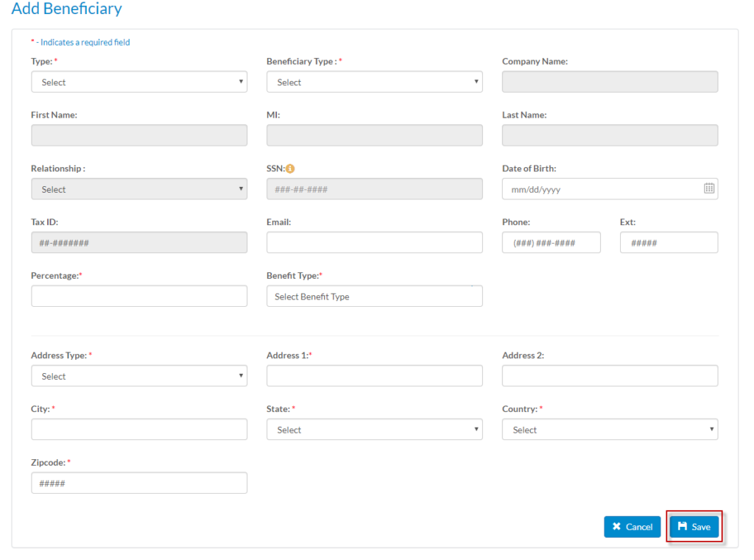Cancel adding the beneficiary
This screenshot has height=560, width=754.
tap(632, 526)
